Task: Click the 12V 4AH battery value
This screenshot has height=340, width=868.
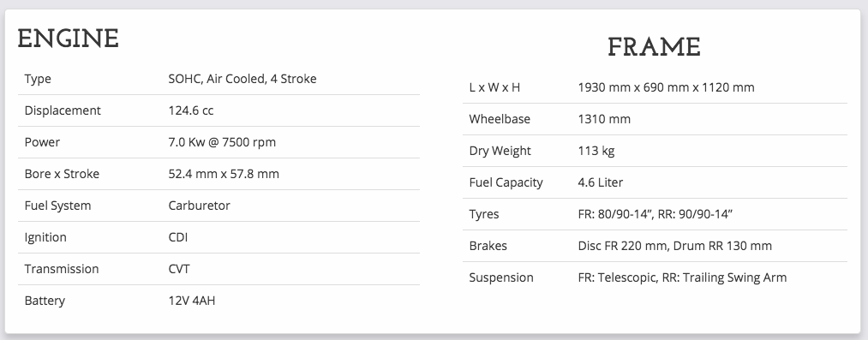Action: click(192, 301)
